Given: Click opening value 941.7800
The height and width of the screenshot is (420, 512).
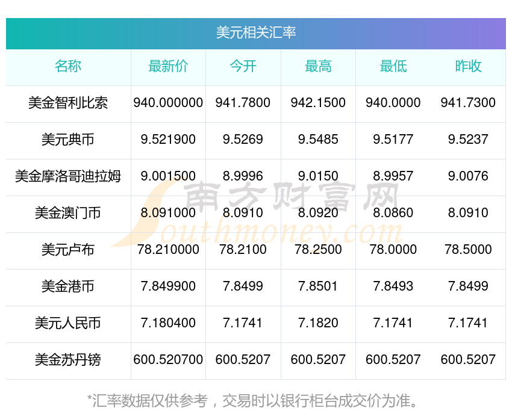Looking at the screenshot, I should (243, 103).
